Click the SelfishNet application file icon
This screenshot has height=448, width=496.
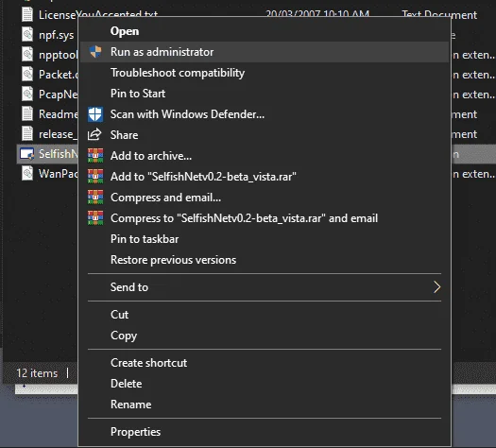click(26, 154)
